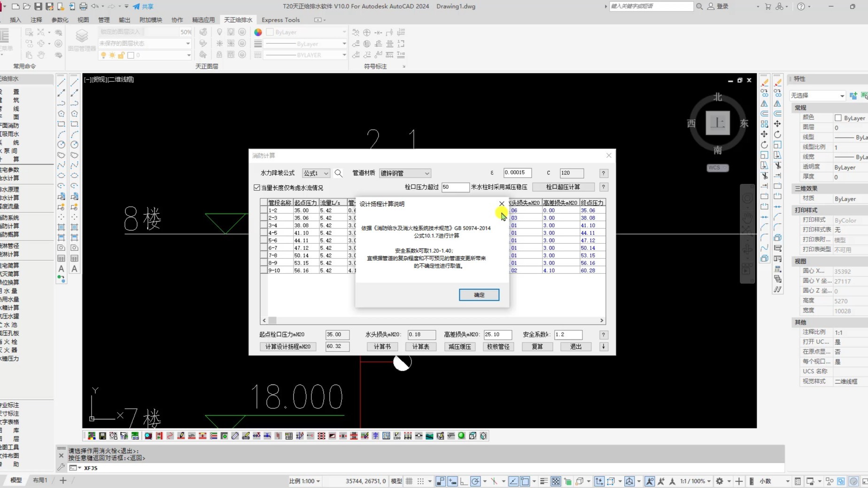Toggle polar tracking in the status bar

pyautogui.click(x=475, y=481)
